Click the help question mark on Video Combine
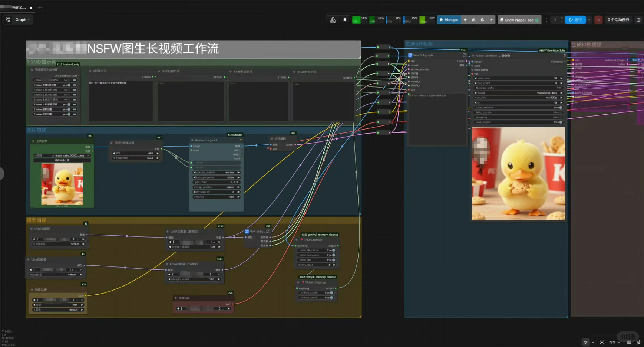 [565, 56]
